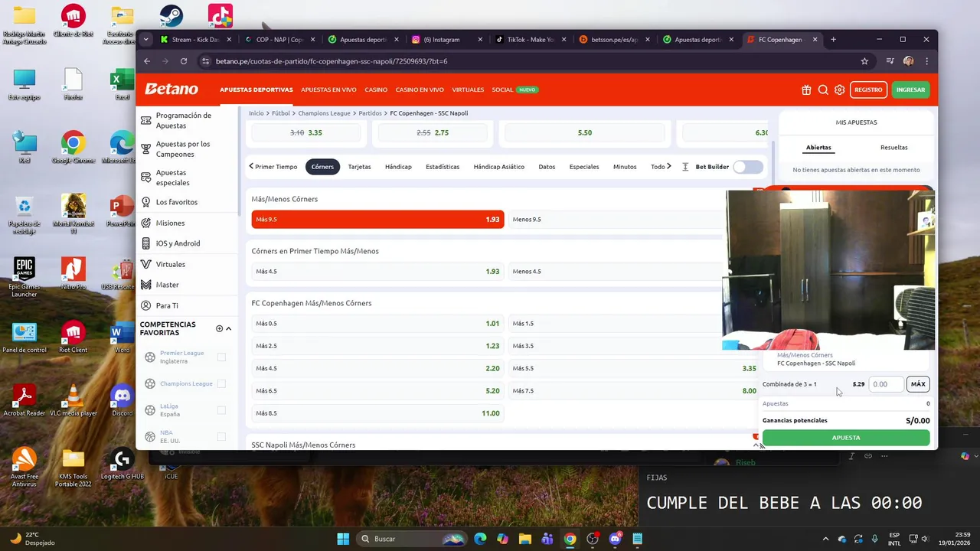
Task: Select Menos 4.5 first-half corners option
Action: [x=616, y=272]
